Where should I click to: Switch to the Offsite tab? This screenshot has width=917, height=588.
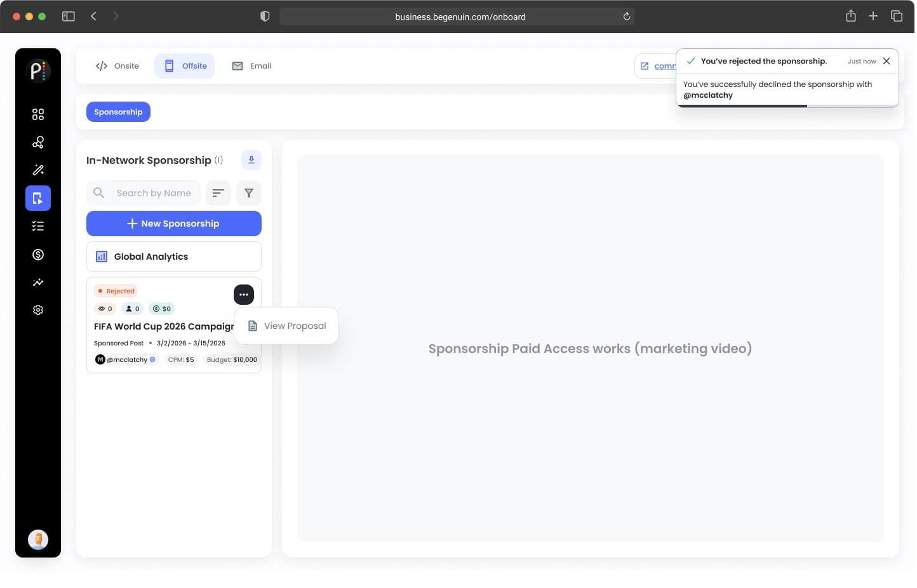tap(185, 66)
